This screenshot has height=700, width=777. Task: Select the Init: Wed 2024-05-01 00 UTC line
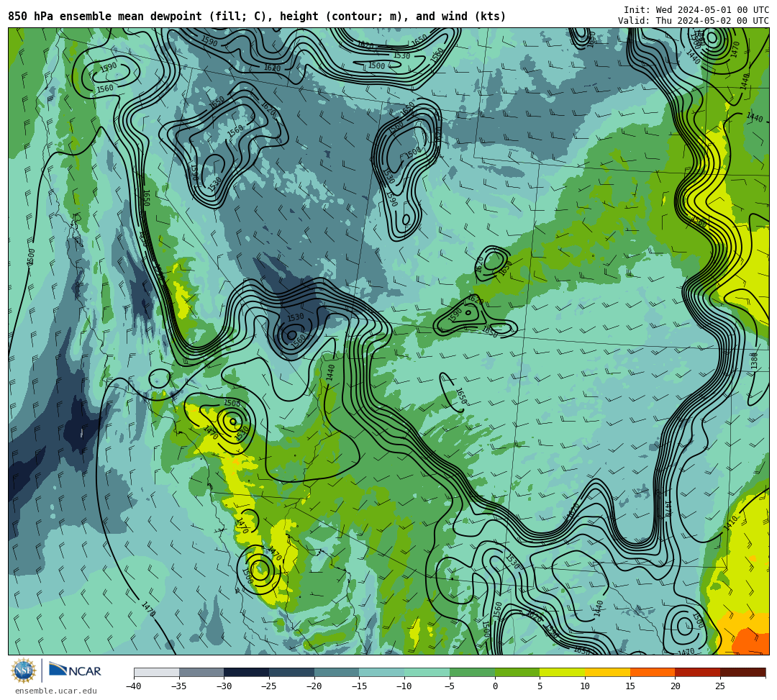tap(696, 10)
